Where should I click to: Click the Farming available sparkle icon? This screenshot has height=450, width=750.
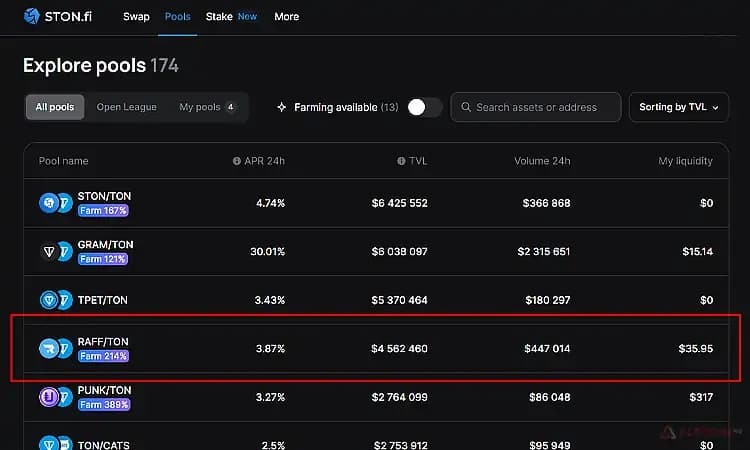click(282, 107)
